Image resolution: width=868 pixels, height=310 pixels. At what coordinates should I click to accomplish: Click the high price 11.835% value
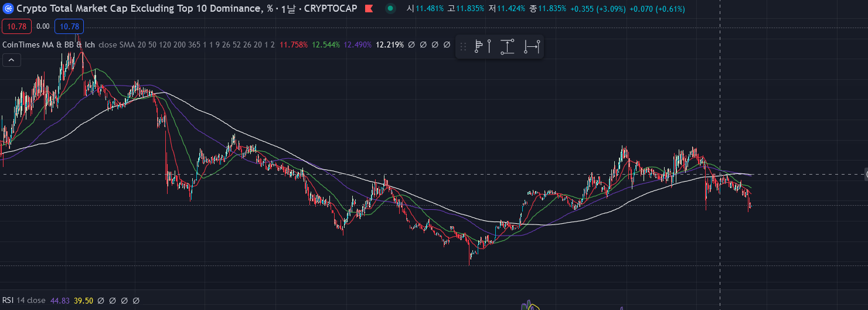coord(470,9)
